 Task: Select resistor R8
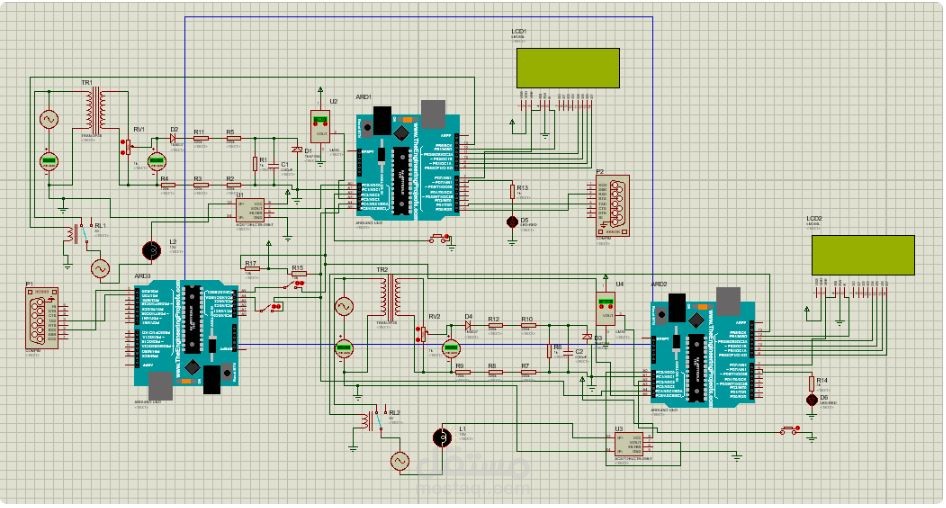(495, 372)
